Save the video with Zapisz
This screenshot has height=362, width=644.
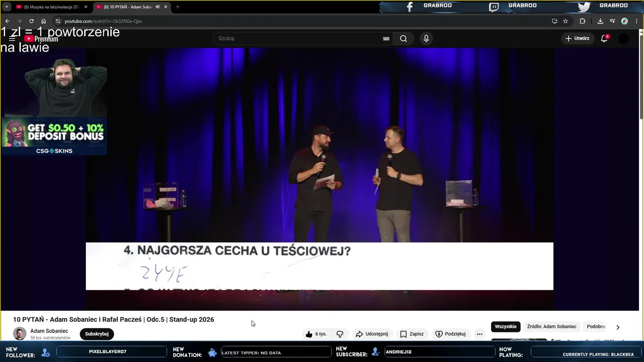pyautogui.click(x=412, y=334)
